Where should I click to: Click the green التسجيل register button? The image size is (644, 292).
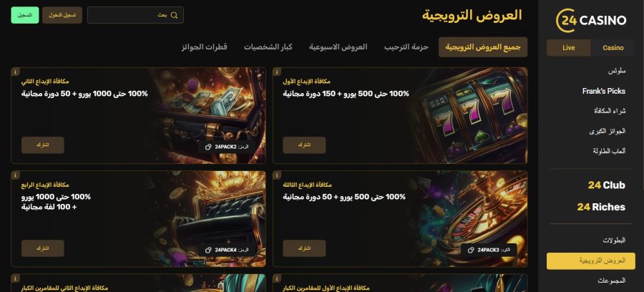click(x=24, y=15)
